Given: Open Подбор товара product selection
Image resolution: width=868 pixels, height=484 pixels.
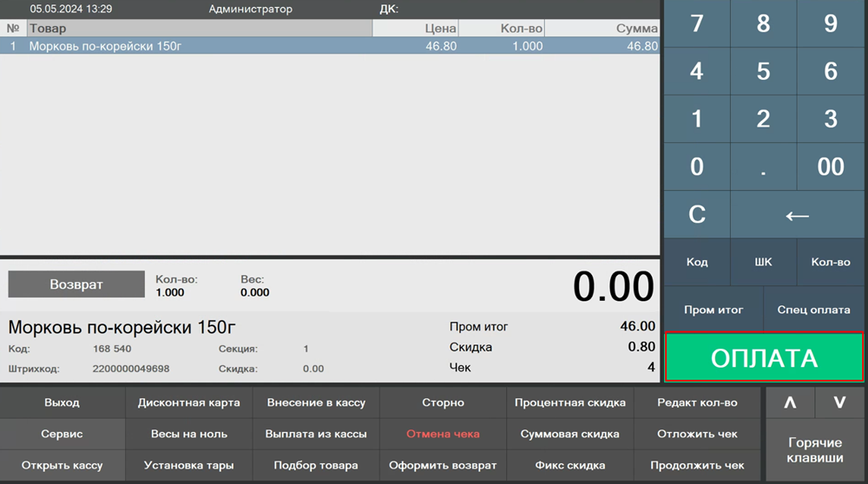Looking at the screenshot, I should point(316,465).
